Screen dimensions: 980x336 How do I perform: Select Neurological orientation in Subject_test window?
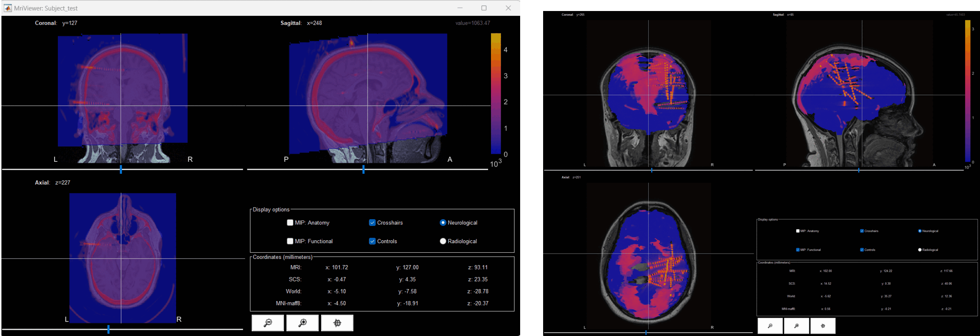point(443,223)
